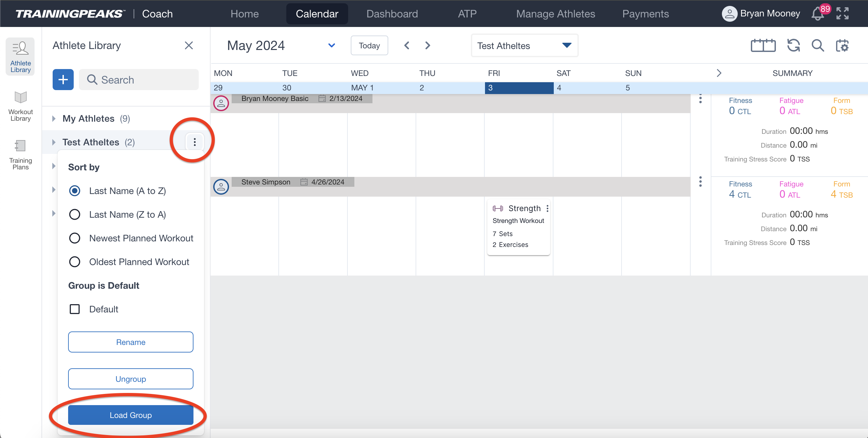Toggle fullscreen expand icon
The image size is (868, 438).
pos(842,14)
